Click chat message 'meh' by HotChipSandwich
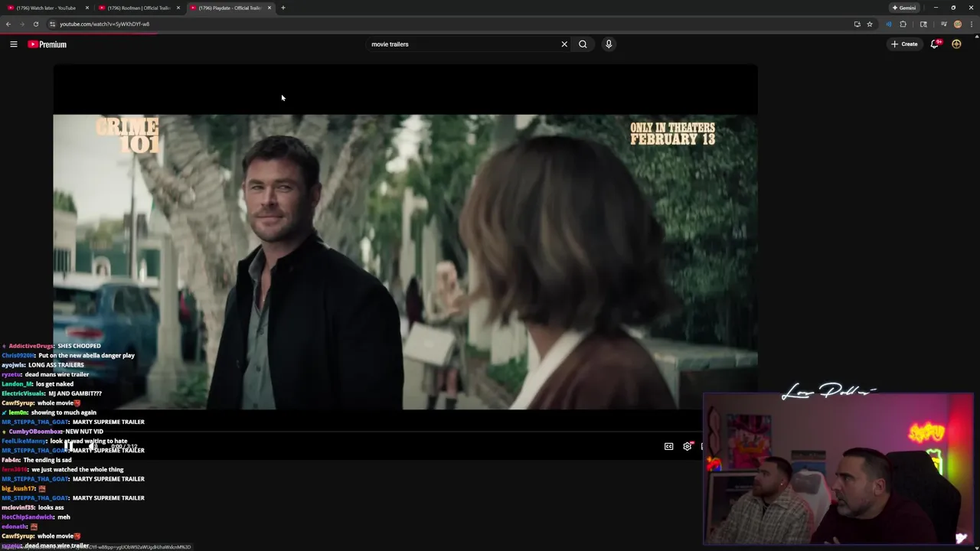The height and width of the screenshot is (551, 980). [x=64, y=517]
